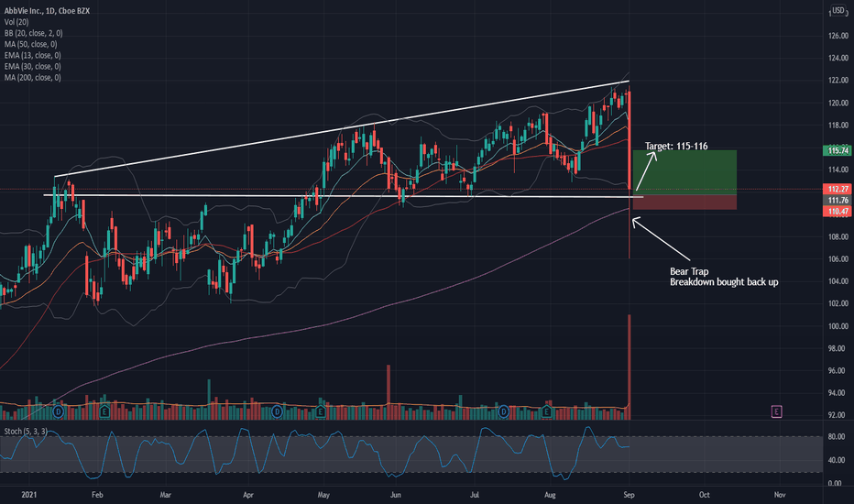Click the 80.00 stochastic axis value
Screen dimensions: 854x504
(x=836, y=437)
